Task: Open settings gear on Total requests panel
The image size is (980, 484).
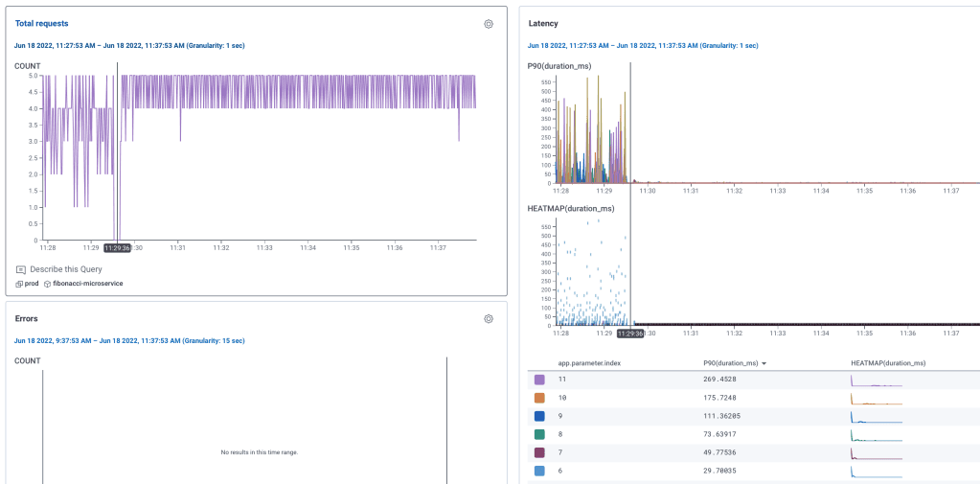Action: coord(489,24)
